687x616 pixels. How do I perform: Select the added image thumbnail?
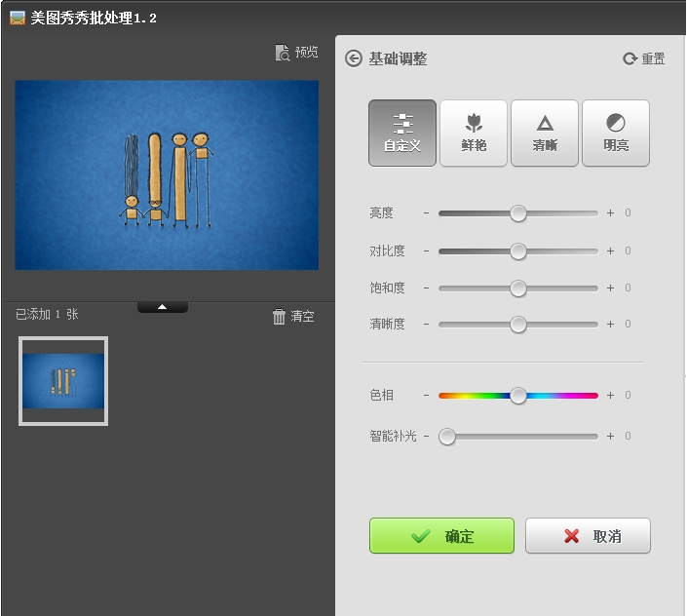pos(63,381)
